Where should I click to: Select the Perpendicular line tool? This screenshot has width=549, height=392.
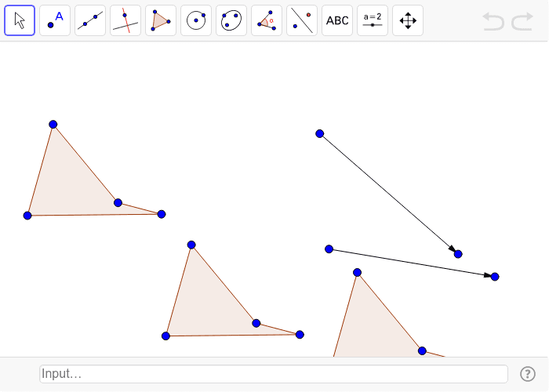tap(125, 20)
